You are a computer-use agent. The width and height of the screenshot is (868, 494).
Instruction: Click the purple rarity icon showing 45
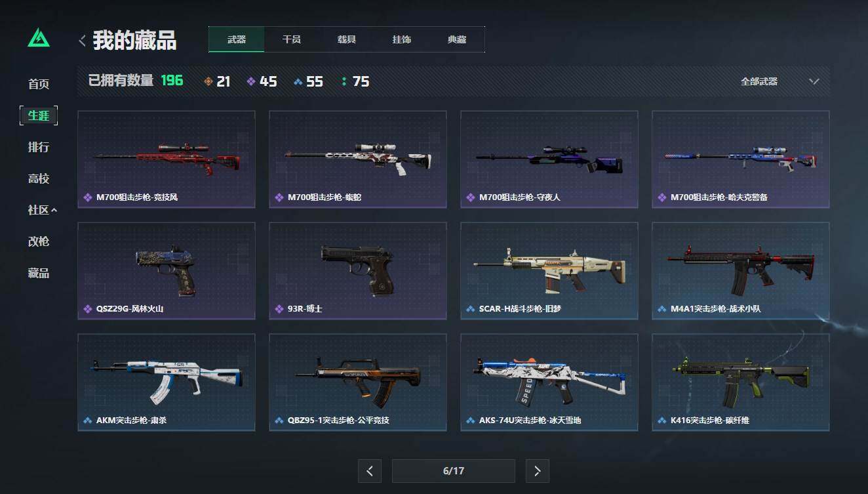[x=251, y=82]
